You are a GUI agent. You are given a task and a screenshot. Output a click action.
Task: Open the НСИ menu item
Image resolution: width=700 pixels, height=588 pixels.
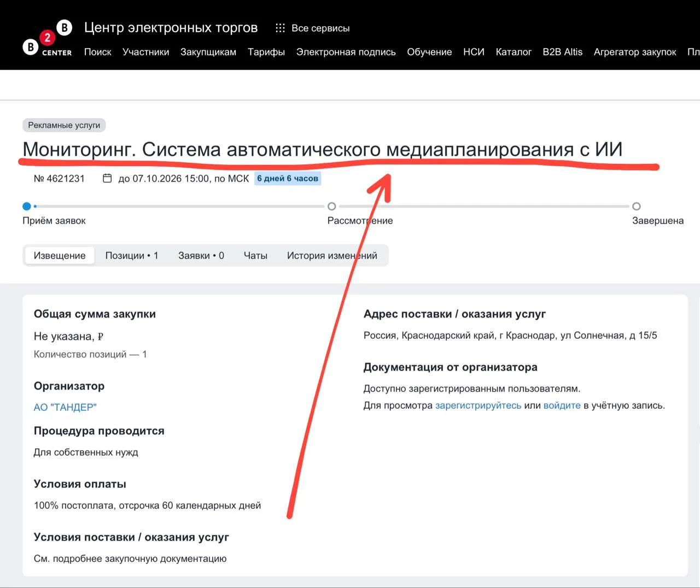[474, 52]
